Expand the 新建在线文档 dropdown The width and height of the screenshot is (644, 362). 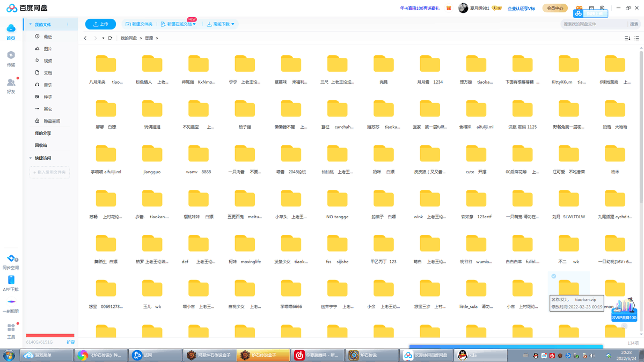pos(194,24)
